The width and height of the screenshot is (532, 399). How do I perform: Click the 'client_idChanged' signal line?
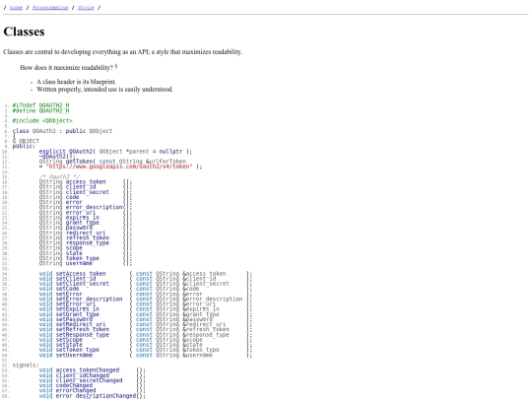(x=93, y=375)
